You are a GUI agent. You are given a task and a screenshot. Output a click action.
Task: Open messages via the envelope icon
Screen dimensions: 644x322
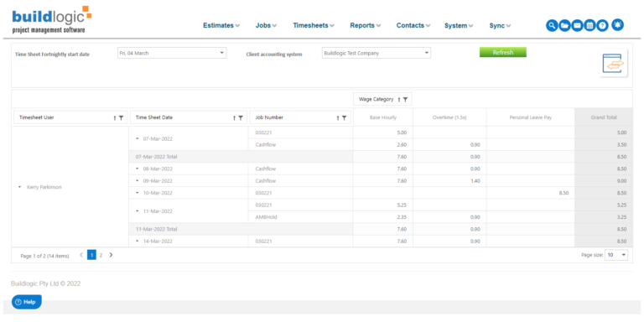tap(577, 25)
